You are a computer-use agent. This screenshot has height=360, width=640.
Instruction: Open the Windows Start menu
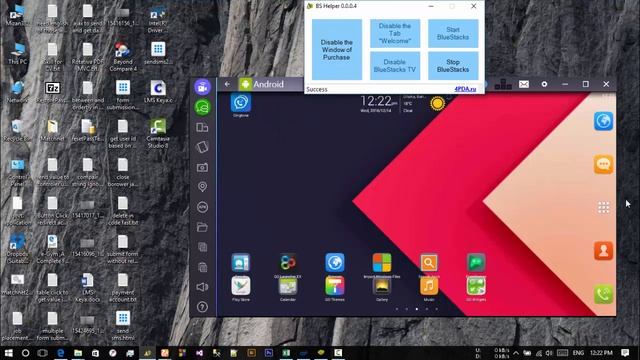(x=8, y=353)
